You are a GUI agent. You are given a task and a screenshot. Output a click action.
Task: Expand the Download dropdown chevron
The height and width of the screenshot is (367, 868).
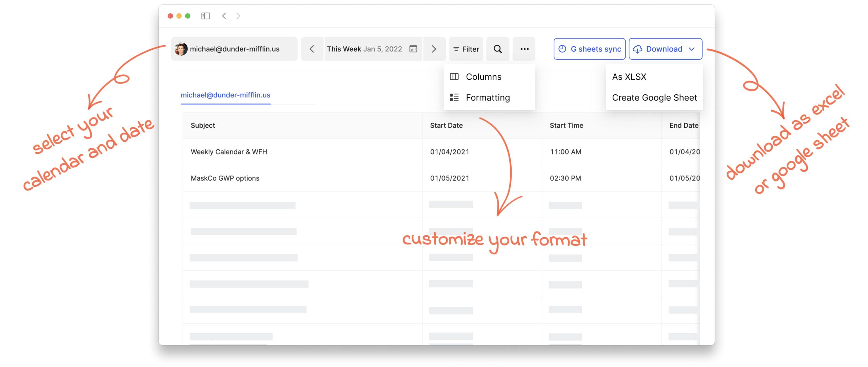(x=692, y=49)
